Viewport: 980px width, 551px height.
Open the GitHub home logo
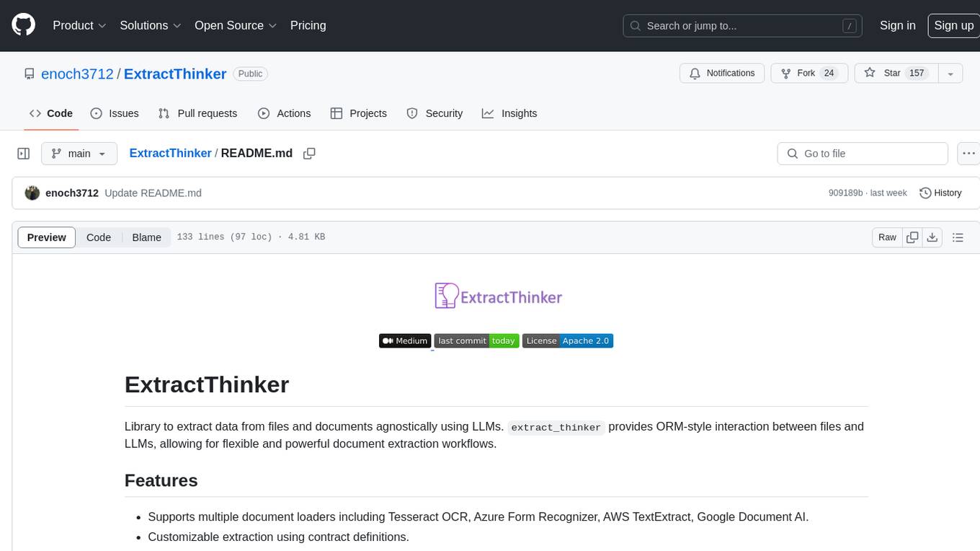click(x=23, y=25)
